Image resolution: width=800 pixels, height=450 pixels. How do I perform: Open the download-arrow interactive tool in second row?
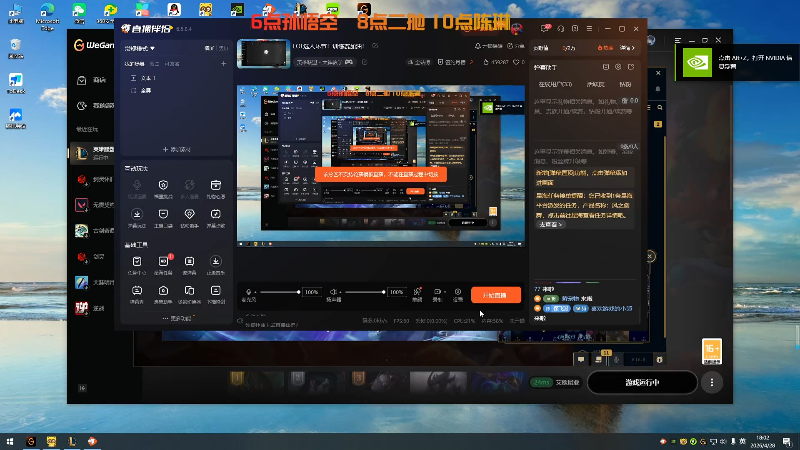coord(137,216)
